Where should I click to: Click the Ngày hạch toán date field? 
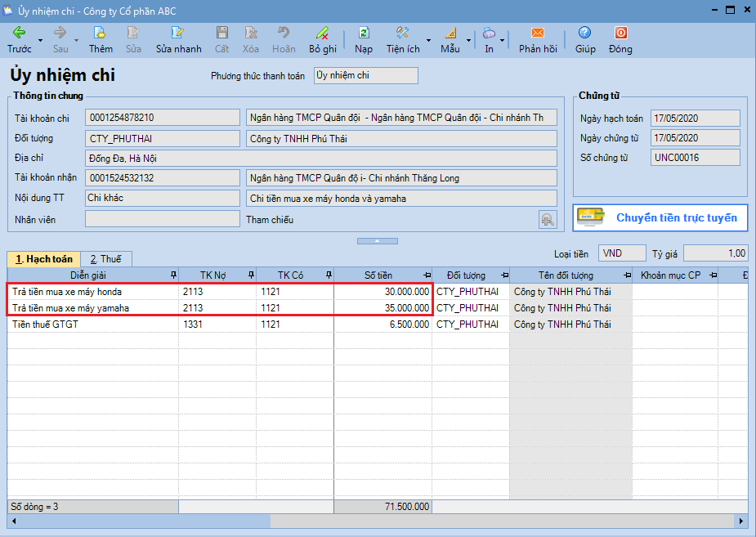(x=695, y=118)
